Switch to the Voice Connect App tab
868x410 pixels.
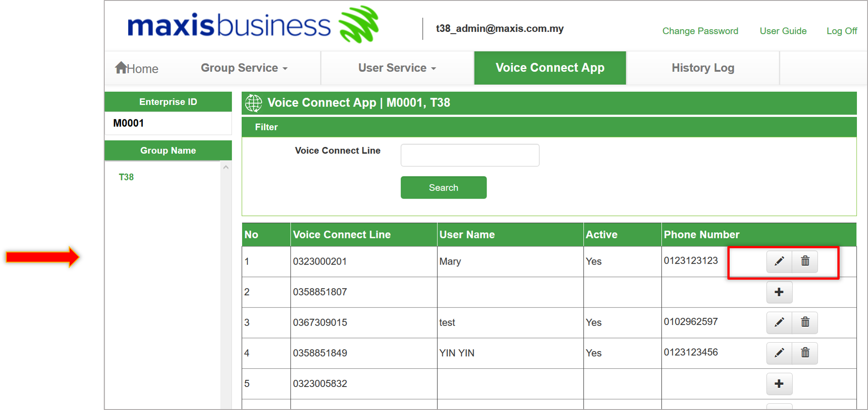click(x=550, y=68)
